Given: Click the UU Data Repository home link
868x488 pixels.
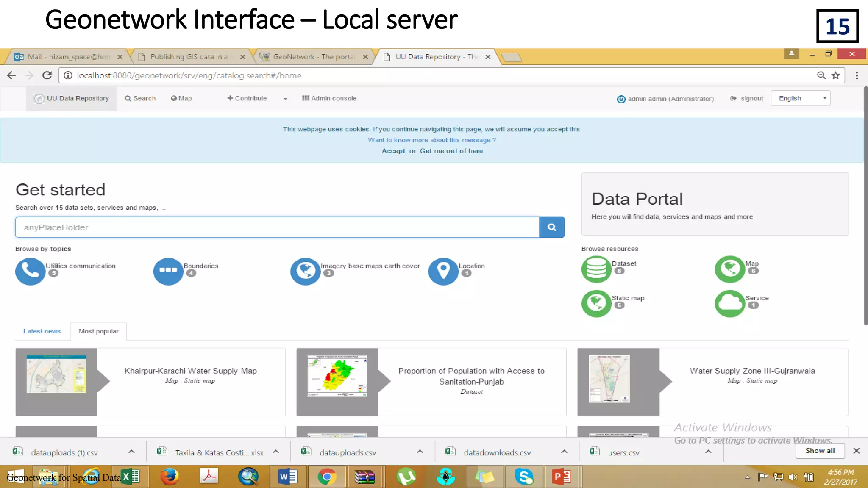Looking at the screenshot, I should click(71, 98).
